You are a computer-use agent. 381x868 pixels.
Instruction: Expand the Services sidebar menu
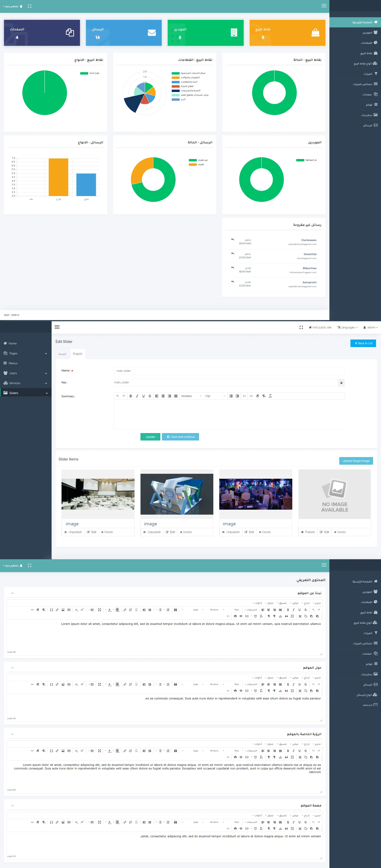click(x=26, y=383)
